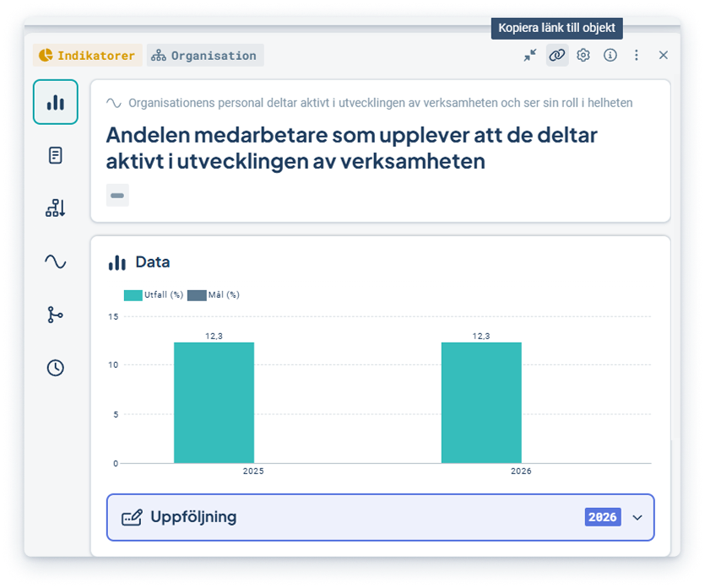The image size is (705, 588).
Task: Click the '2025' x-axis label
Action: (253, 472)
